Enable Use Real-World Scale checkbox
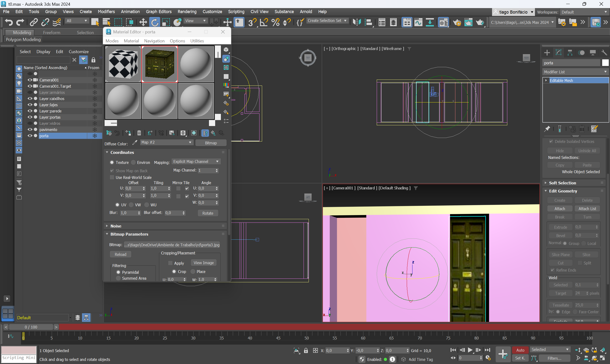Screen dimensions: 610x364 pos(112,177)
